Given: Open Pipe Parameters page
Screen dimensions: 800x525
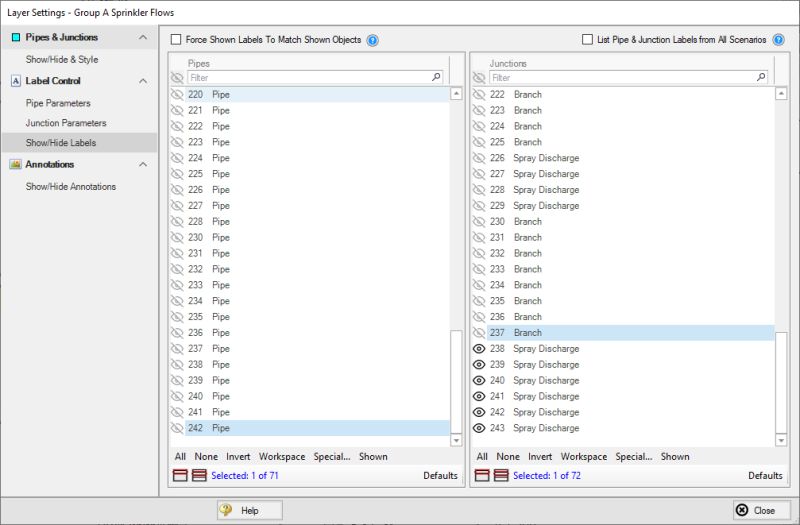Looking at the screenshot, I should (x=58, y=103).
